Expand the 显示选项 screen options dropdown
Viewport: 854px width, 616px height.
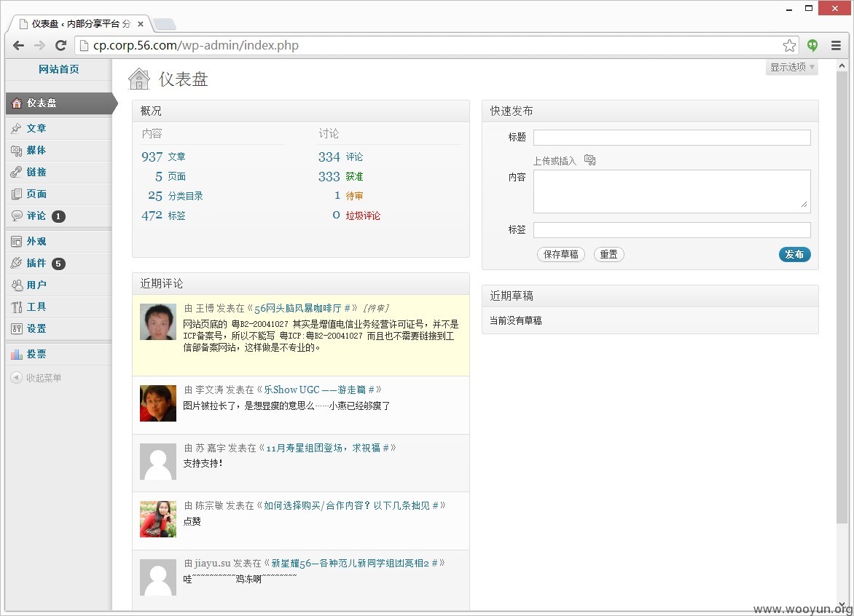tap(792, 68)
